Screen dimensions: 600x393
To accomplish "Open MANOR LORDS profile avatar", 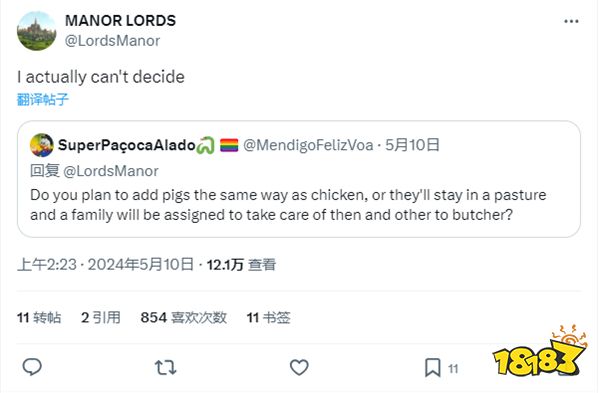I will 36,31.
